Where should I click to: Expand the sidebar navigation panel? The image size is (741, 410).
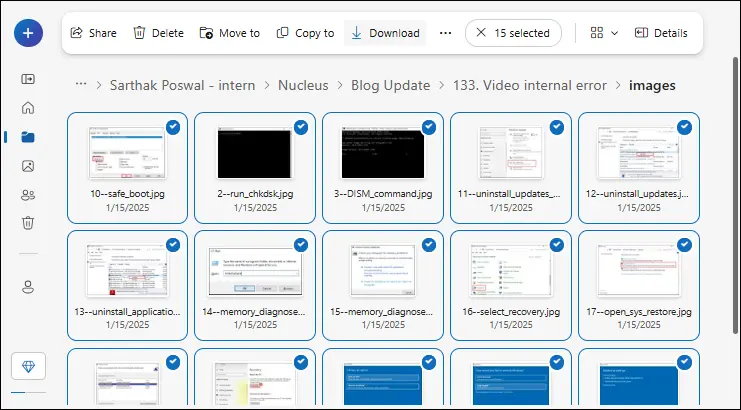28,79
